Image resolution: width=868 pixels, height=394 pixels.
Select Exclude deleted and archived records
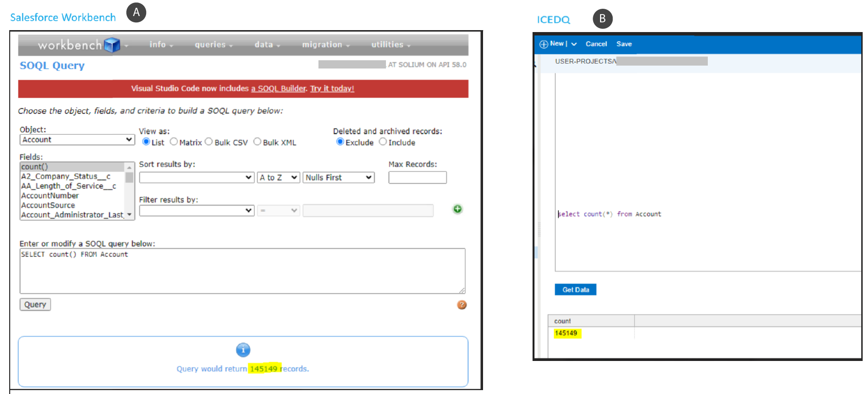pos(340,142)
